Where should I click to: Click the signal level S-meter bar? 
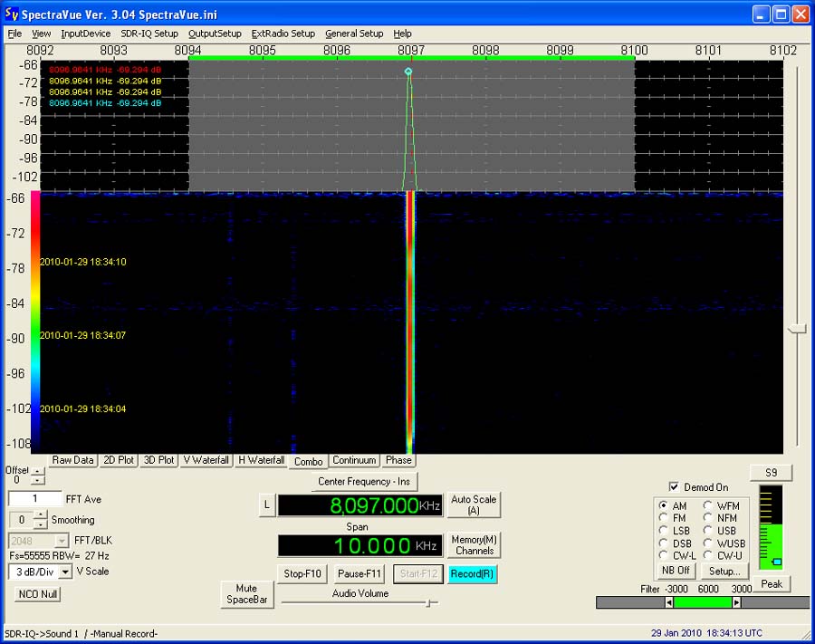(771, 527)
